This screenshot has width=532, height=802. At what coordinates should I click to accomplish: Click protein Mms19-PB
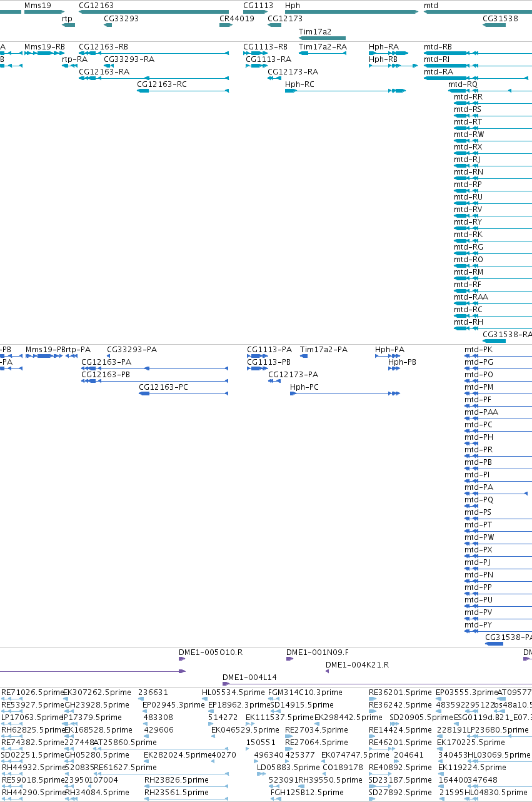(46, 350)
